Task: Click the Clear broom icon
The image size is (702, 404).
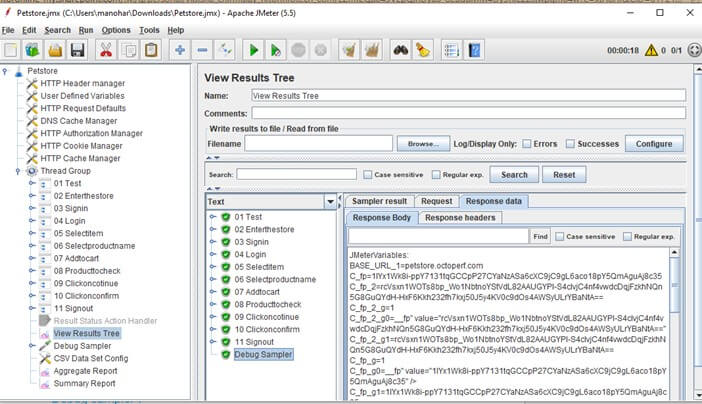Action: point(349,50)
